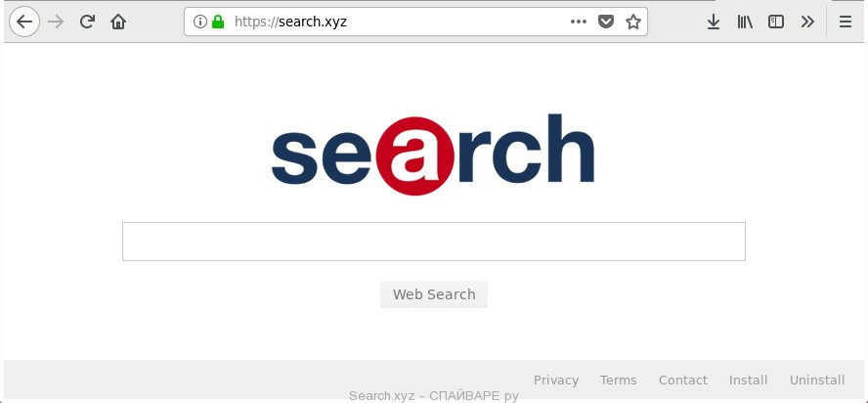Show site information icon in address bar
Viewport: 868px width, 403px height.
click(x=199, y=22)
